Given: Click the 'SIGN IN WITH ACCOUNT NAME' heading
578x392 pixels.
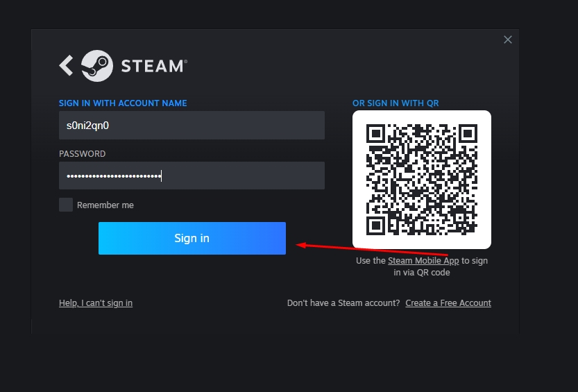Looking at the screenshot, I should (x=123, y=103).
